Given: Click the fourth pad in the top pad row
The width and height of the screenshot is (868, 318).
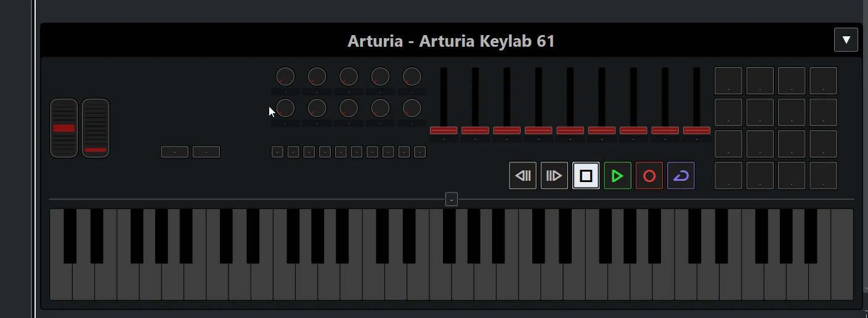Looking at the screenshot, I should click(823, 81).
